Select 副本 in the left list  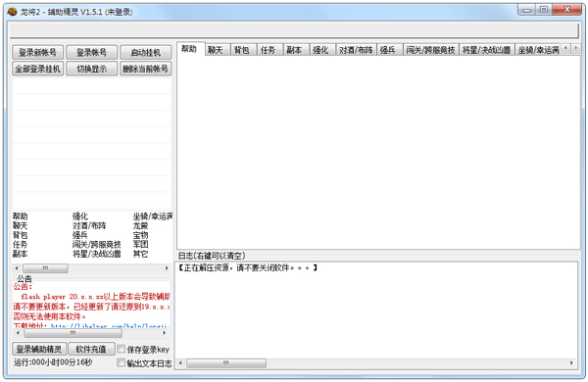21,254
